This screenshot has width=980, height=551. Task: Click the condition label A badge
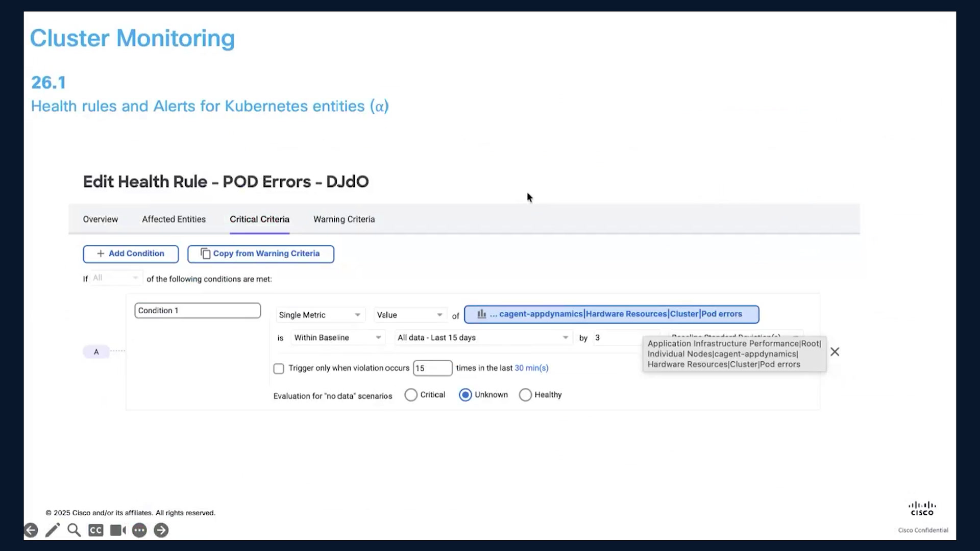tap(96, 352)
